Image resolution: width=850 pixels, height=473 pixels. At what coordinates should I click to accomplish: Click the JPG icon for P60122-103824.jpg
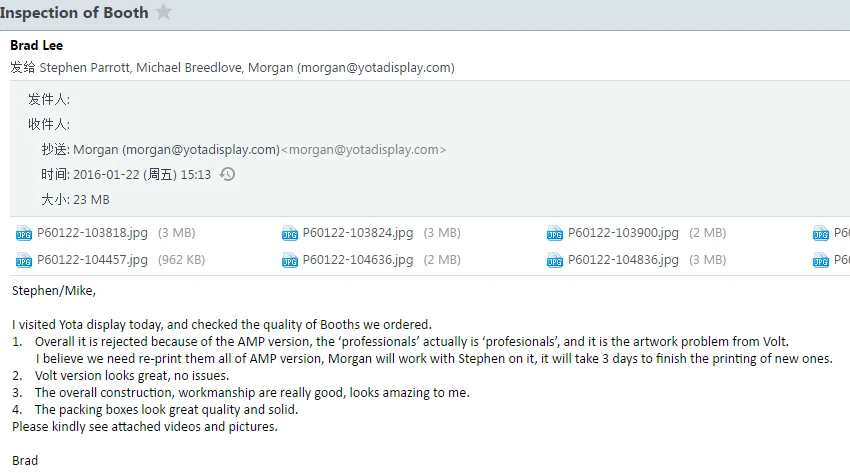pyautogui.click(x=290, y=234)
